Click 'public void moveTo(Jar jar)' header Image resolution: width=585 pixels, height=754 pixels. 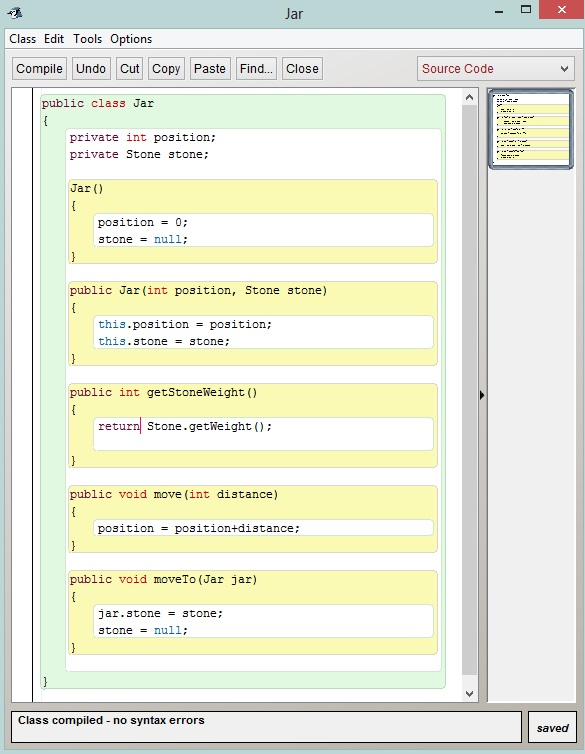163,579
